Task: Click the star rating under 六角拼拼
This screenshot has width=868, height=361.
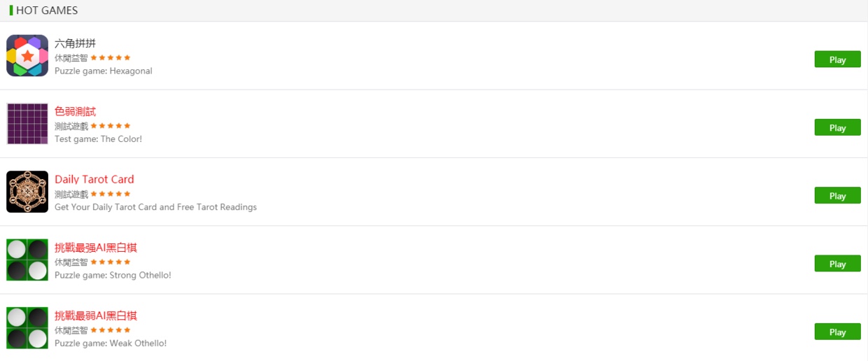Action: pos(111,57)
